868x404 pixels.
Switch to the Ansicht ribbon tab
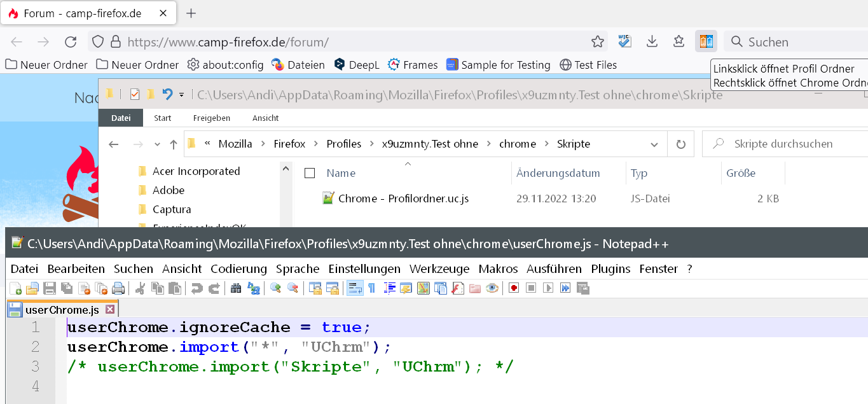pyautogui.click(x=265, y=118)
